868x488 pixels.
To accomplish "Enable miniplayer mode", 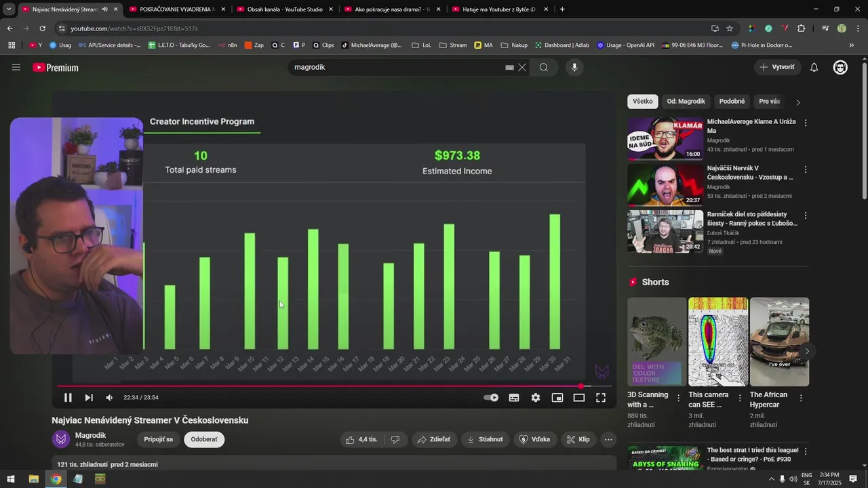I will [x=557, y=398].
